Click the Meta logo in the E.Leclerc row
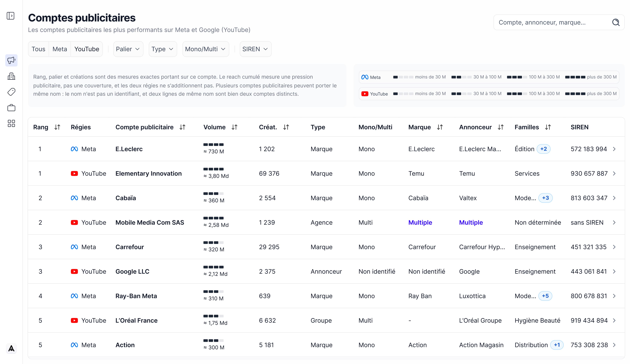 (x=74, y=149)
